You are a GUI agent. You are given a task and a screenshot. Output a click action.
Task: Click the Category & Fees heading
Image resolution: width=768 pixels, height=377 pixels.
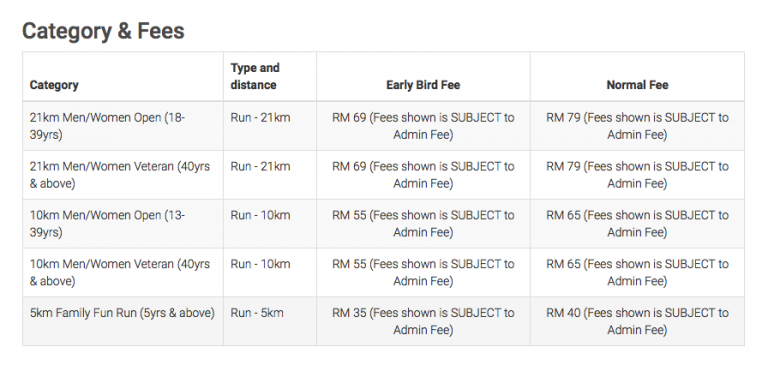click(103, 31)
